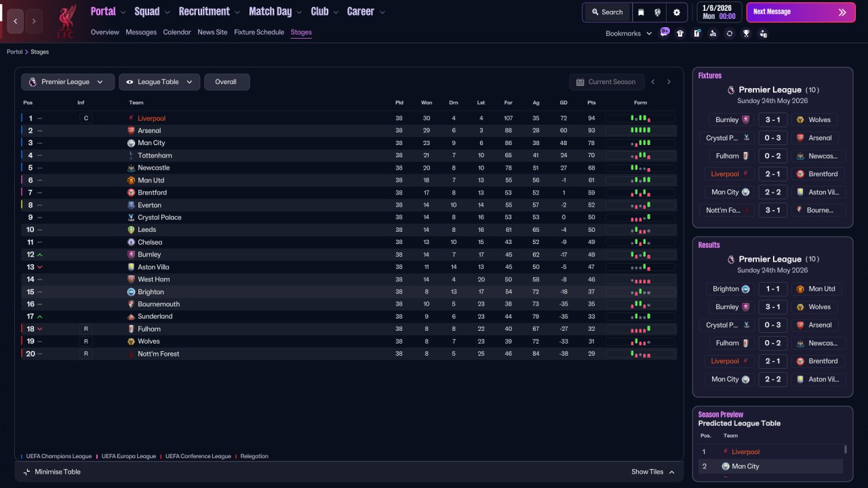Switch to the Messages tab

pos(141,33)
